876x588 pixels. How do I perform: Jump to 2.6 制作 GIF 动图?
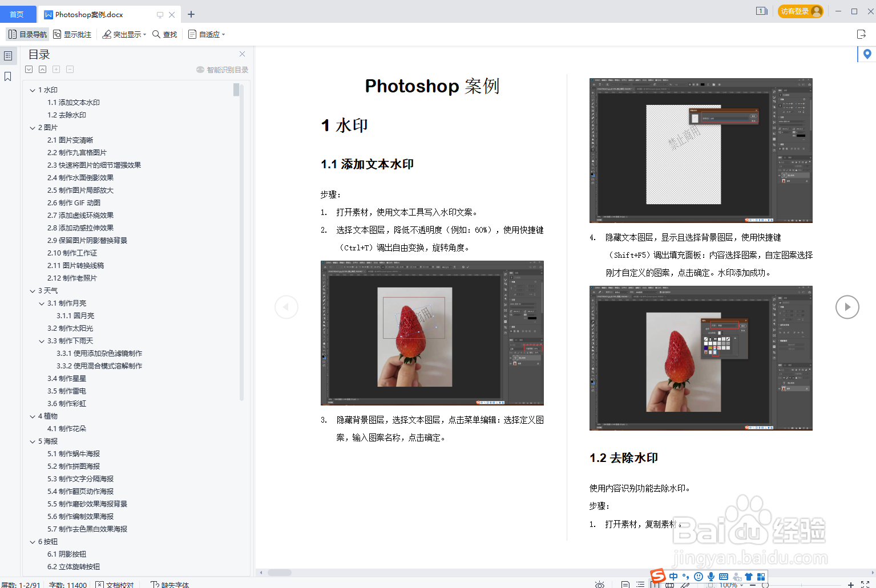pyautogui.click(x=74, y=203)
